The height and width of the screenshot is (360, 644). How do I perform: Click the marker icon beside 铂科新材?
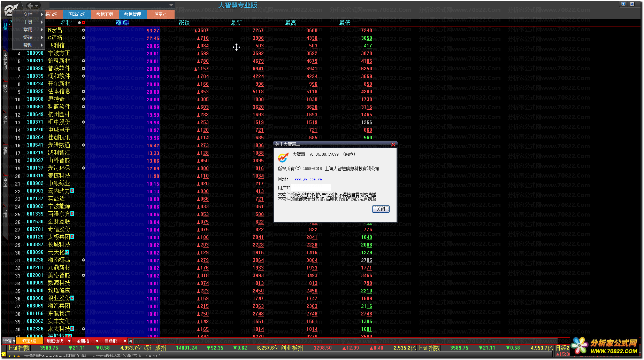click(83, 61)
